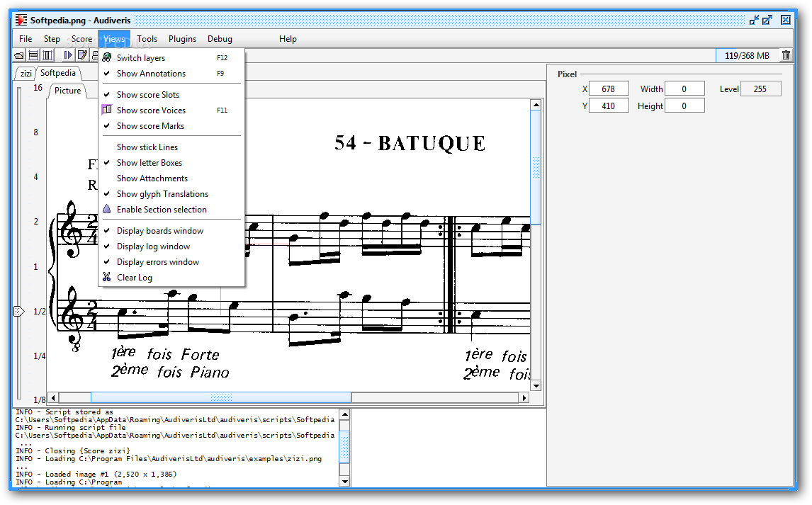Image resolution: width=812 pixels, height=505 pixels.
Task: Open the Score menu
Action: 81,39
